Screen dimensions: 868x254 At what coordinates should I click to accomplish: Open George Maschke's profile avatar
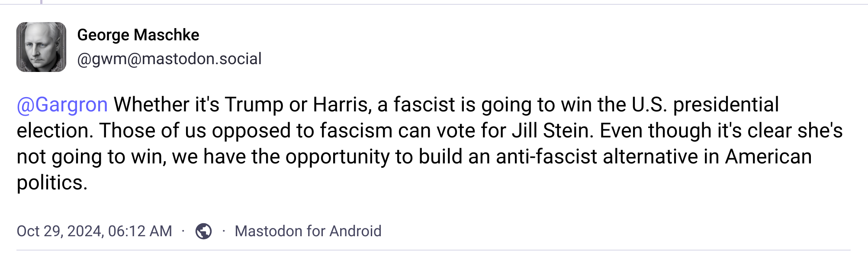click(x=42, y=47)
